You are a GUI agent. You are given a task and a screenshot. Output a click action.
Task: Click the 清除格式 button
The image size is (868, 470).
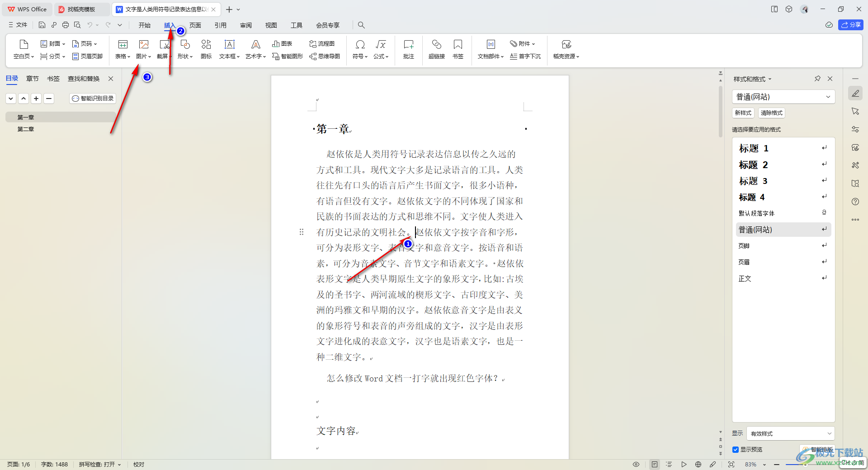pos(771,113)
